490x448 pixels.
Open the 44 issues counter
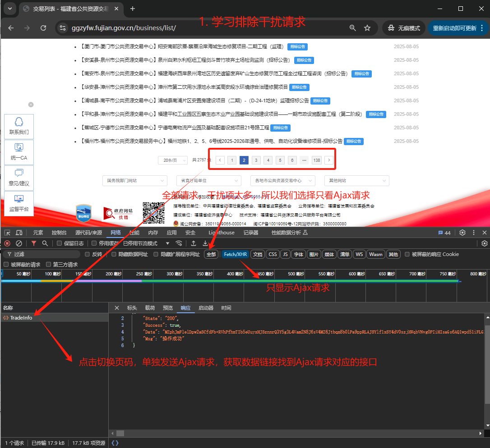point(444,233)
